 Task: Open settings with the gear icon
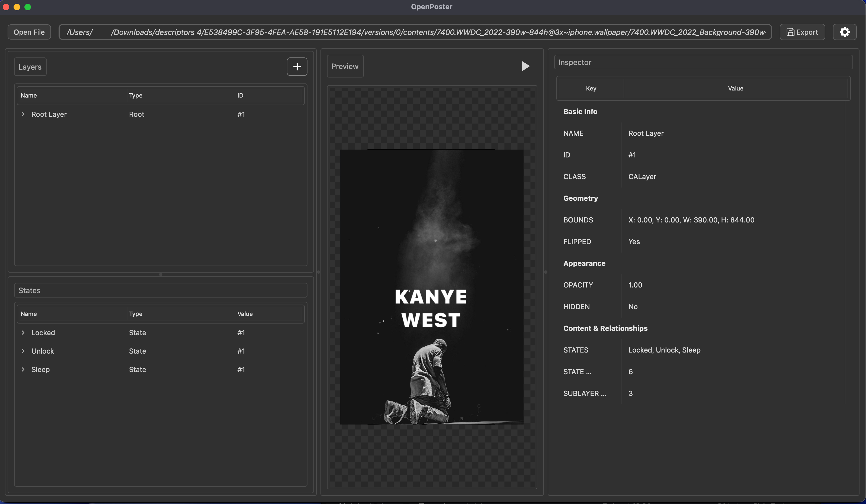tap(844, 32)
